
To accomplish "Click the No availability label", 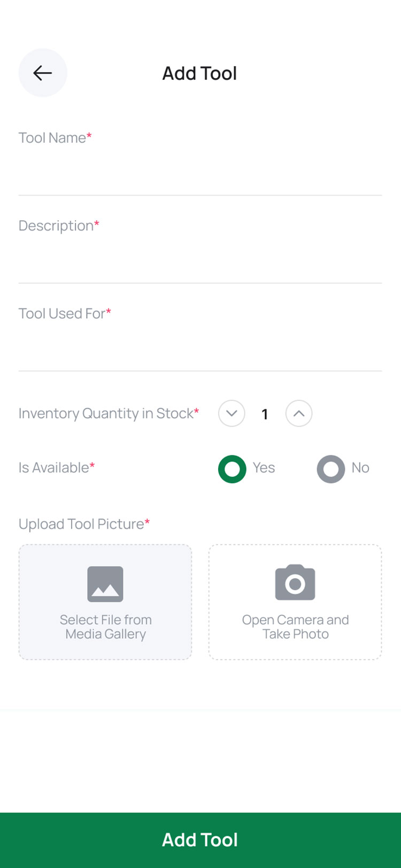I will coord(360,468).
